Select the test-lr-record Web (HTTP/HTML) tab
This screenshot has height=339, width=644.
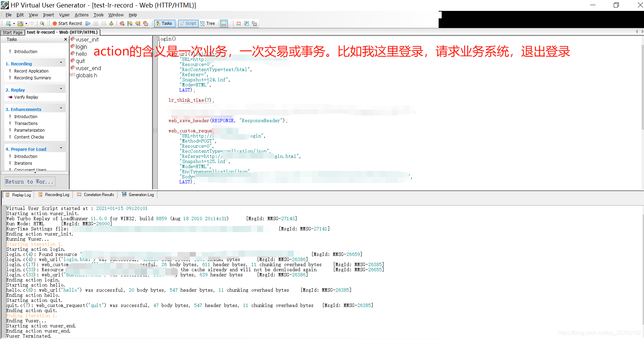(x=62, y=32)
